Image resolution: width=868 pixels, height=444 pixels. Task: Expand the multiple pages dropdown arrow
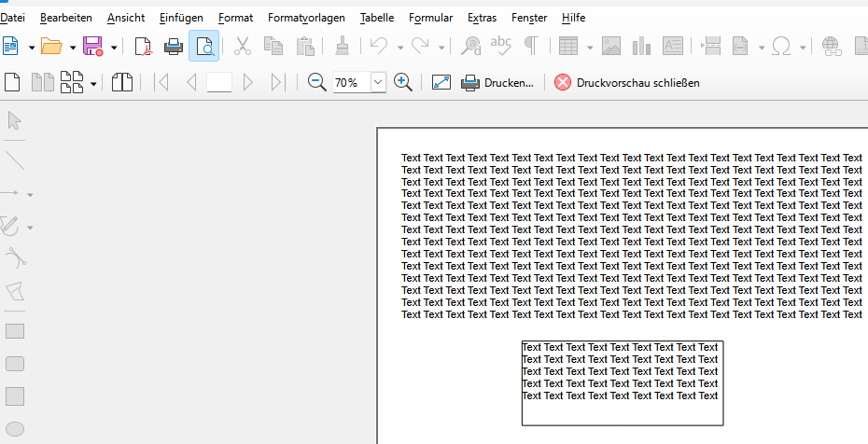click(93, 84)
